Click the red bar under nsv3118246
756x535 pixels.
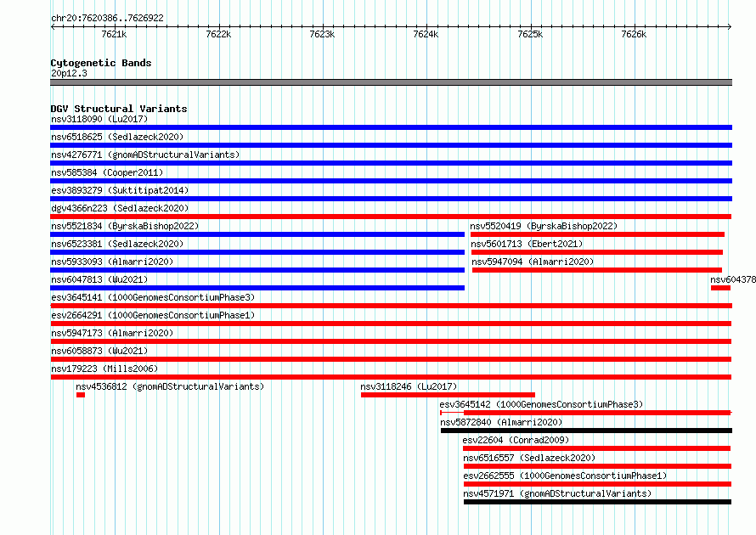pyautogui.click(x=448, y=395)
